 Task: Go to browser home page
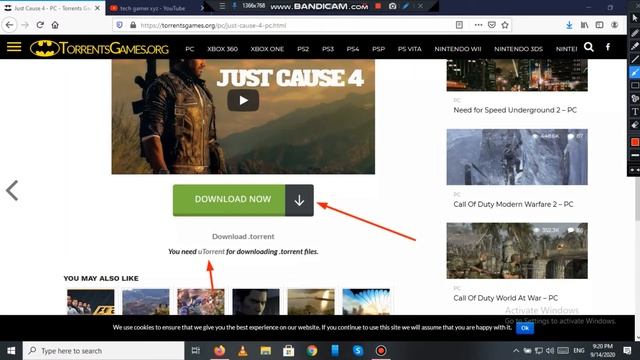[x=55, y=25]
